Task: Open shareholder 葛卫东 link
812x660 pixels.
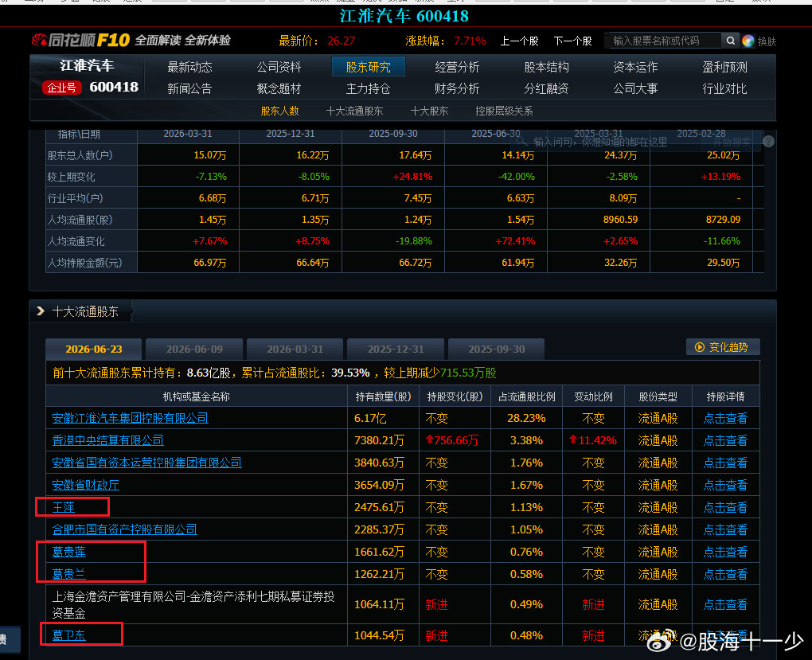Action: tap(69, 635)
